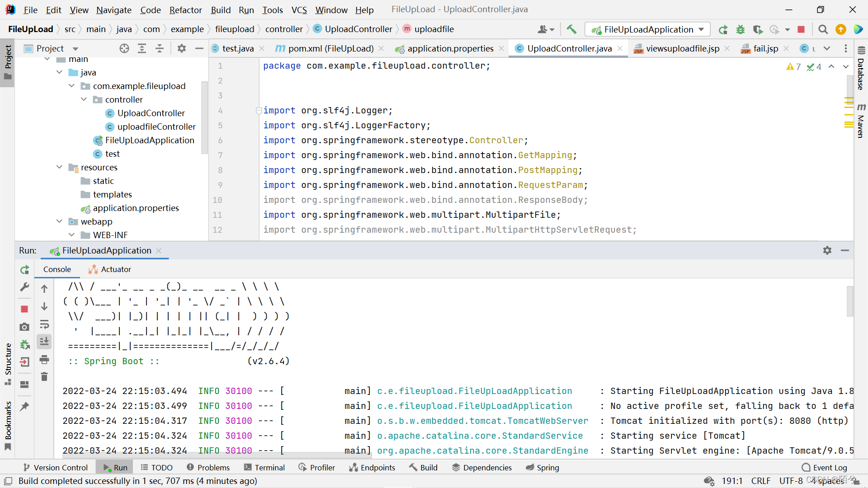The height and width of the screenshot is (488, 868).
Task: Open the View menu
Action: pyautogui.click(x=79, y=9)
